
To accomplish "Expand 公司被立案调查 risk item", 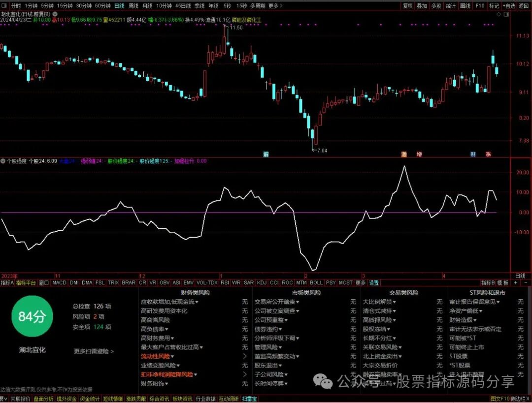I will click(277, 311).
